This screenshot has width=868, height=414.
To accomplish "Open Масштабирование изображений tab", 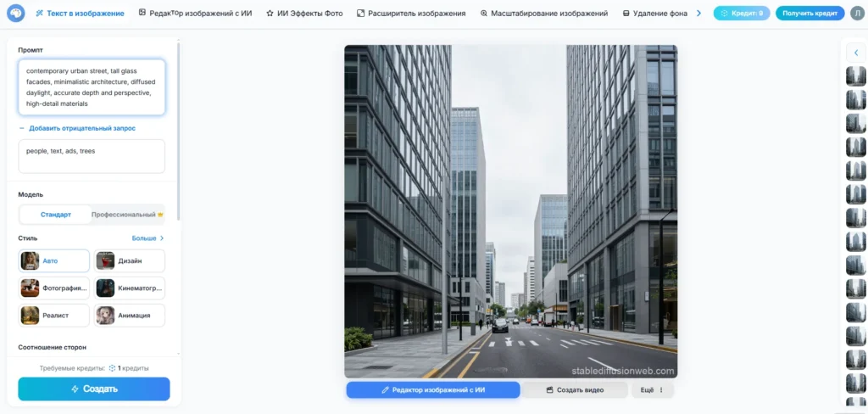I will click(543, 14).
